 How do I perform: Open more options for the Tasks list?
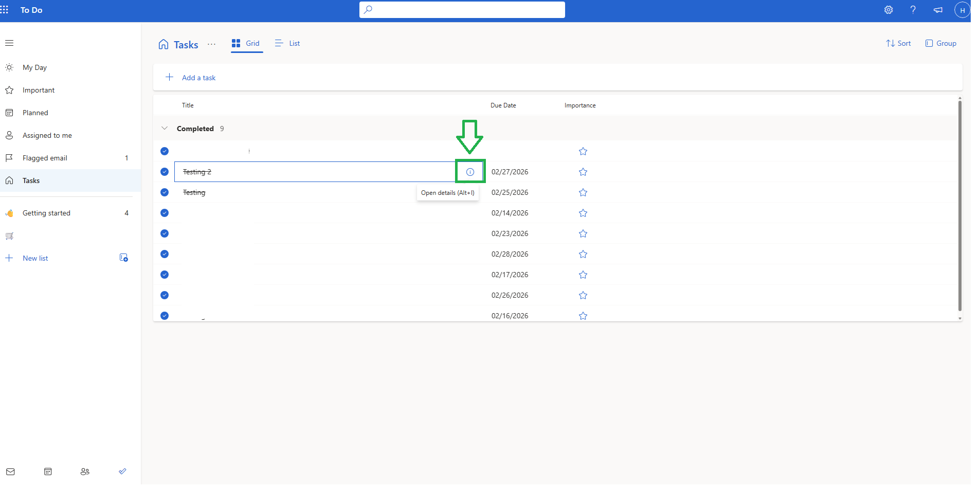click(x=211, y=45)
